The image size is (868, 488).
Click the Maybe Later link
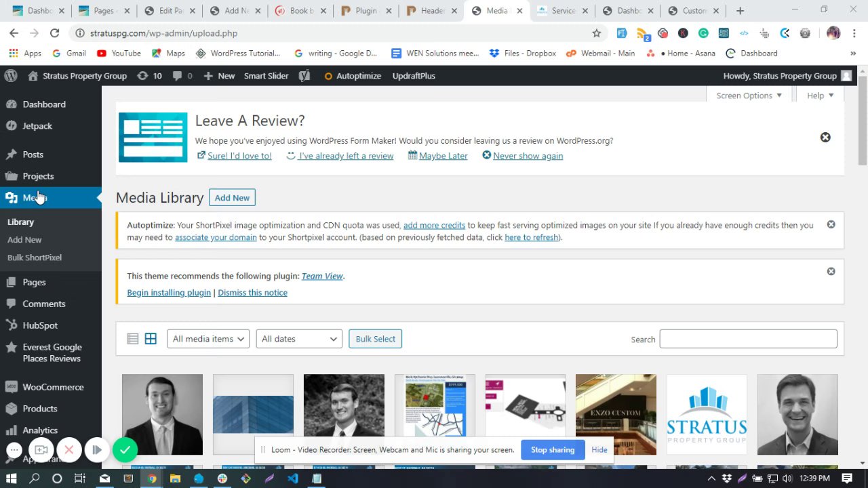click(443, 156)
